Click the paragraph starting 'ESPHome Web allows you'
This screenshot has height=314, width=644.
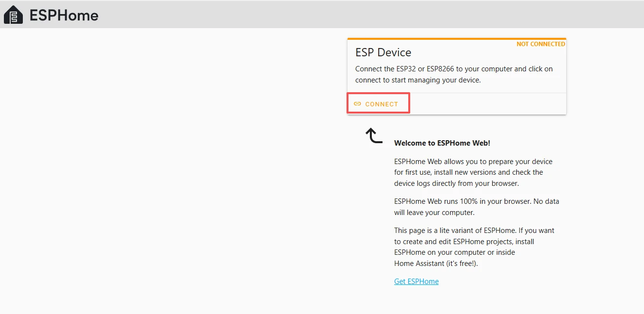pyautogui.click(x=473, y=172)
